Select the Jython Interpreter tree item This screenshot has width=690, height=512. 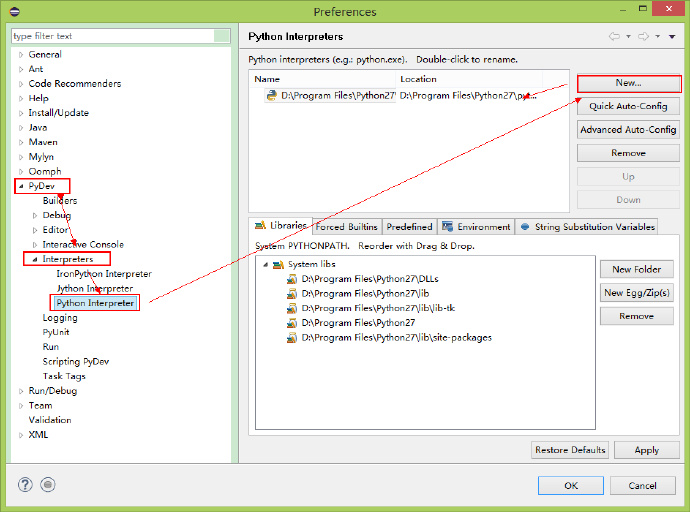pyautogui.click(x=95, y=289)
